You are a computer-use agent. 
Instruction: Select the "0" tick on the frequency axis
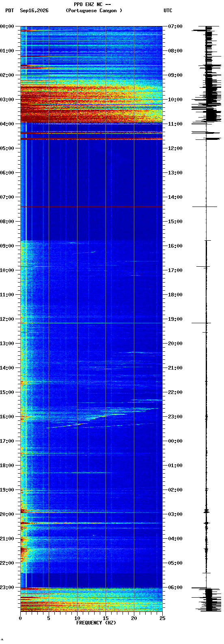20,618
